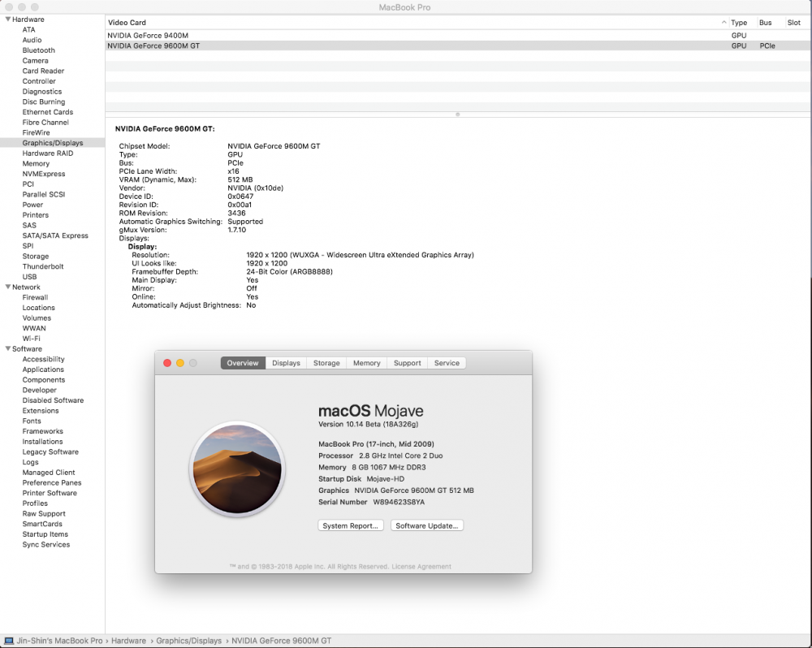This screenshot has width=812, height=648.
Task: Select Sync Services in the sidebar
Action: tap(46, 544)
